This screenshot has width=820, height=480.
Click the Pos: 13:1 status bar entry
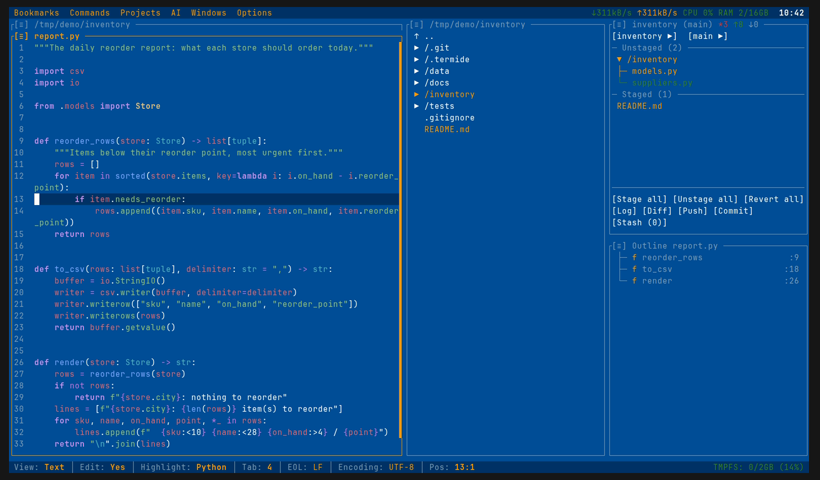[x=452, y=467]
